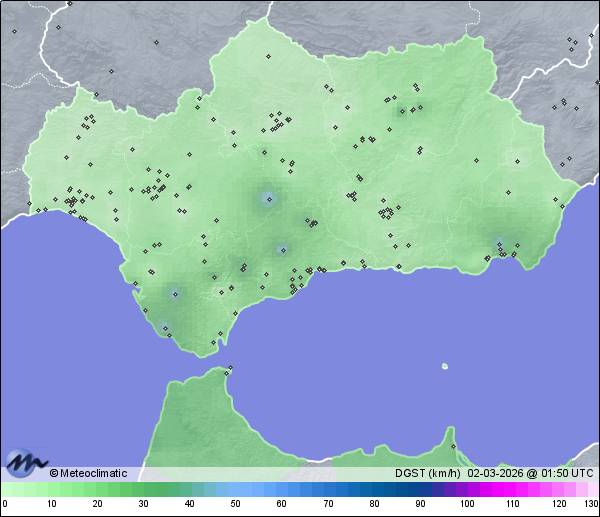Click the blue swatch above 60 on the scale
Screen dimensions: 600x517
[281, 489]
